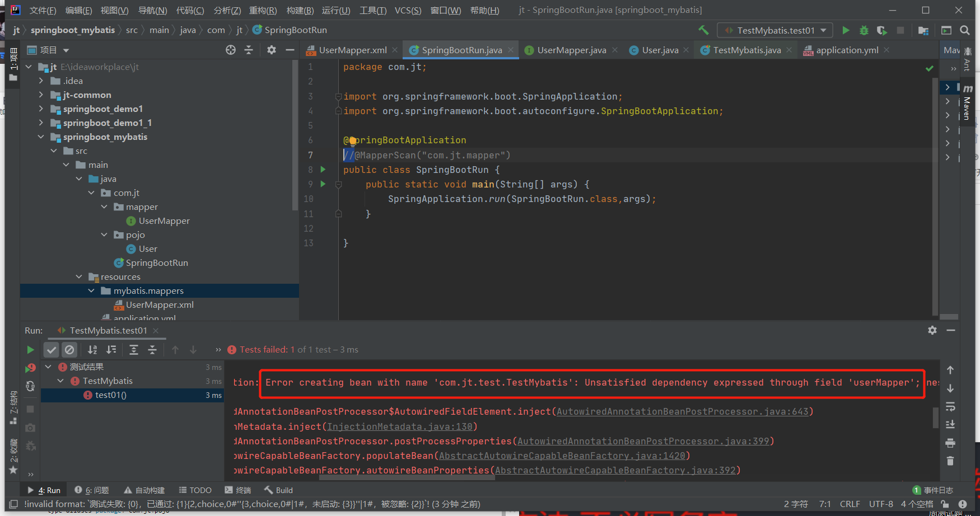Click the Project tree vertical scrollbar
980x516 pixels.
(x=295, y=134)
